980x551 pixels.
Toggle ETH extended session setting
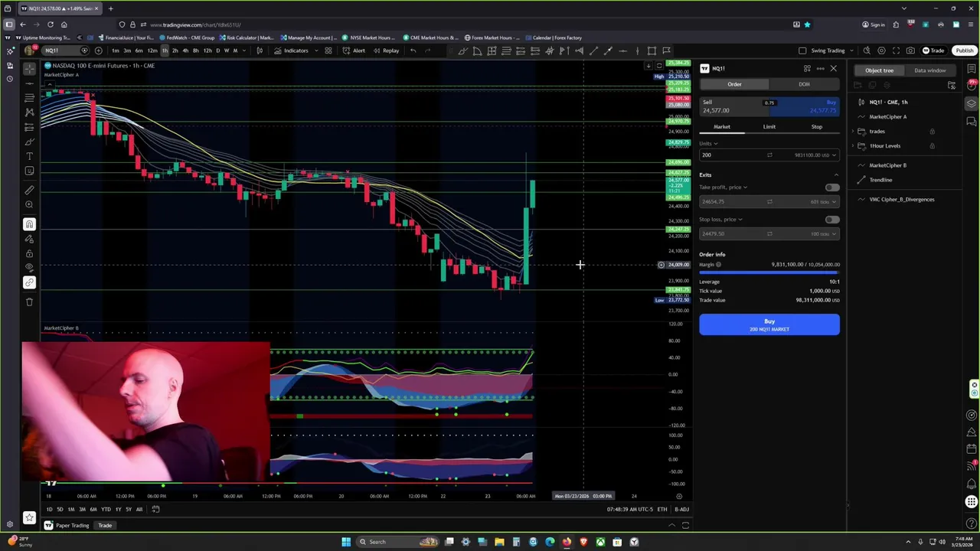tap(662, 509)
